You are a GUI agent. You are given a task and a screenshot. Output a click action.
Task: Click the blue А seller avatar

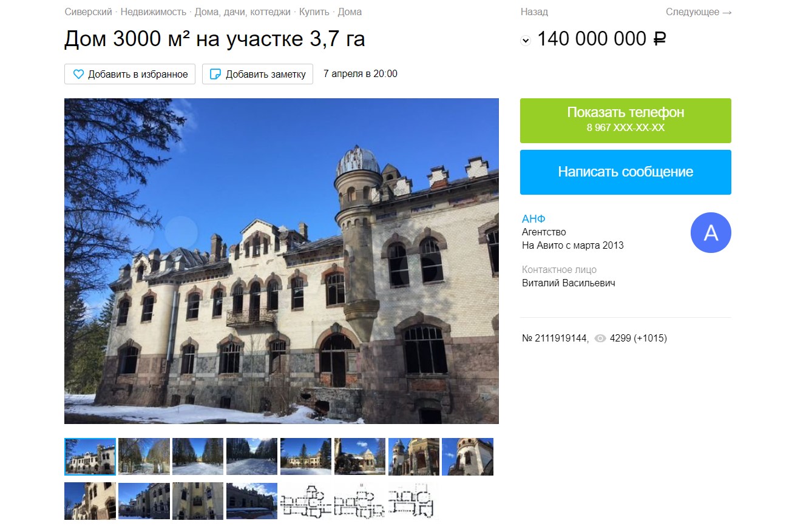[x=711, y=233]
